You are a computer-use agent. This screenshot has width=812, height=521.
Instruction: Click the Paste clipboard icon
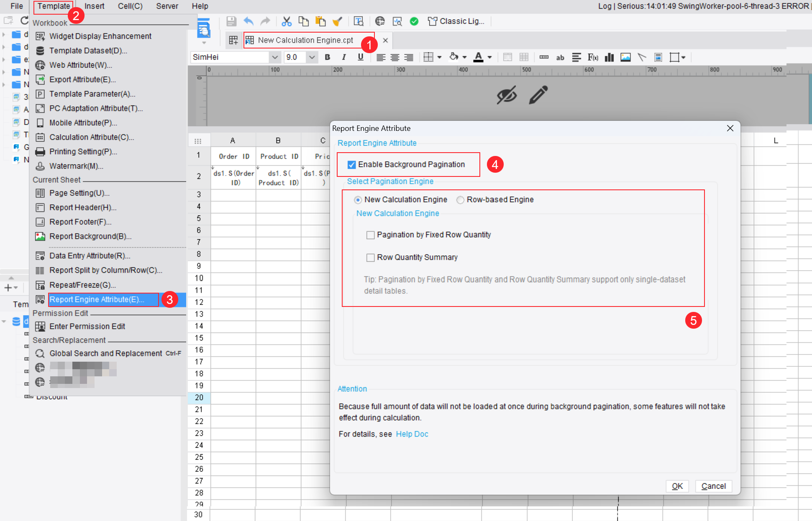[x=320, y=21]
